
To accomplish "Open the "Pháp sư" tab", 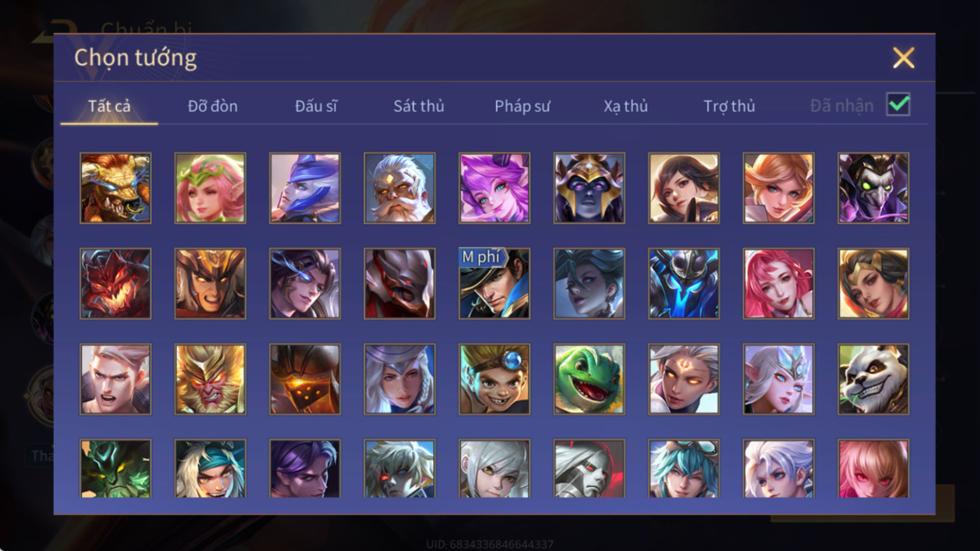I will 522,106.
